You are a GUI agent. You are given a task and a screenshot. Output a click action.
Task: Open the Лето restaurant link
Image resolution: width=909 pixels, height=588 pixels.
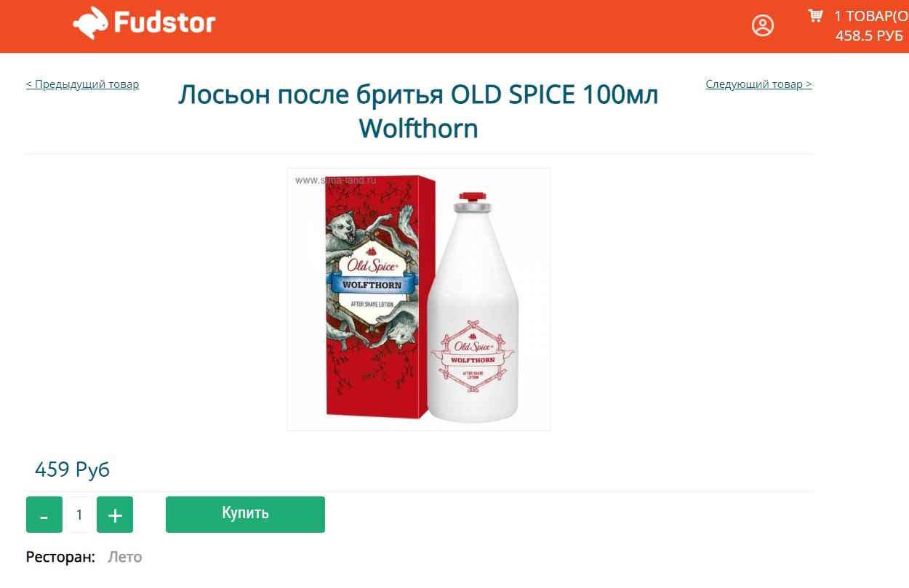tap(125, 557)
